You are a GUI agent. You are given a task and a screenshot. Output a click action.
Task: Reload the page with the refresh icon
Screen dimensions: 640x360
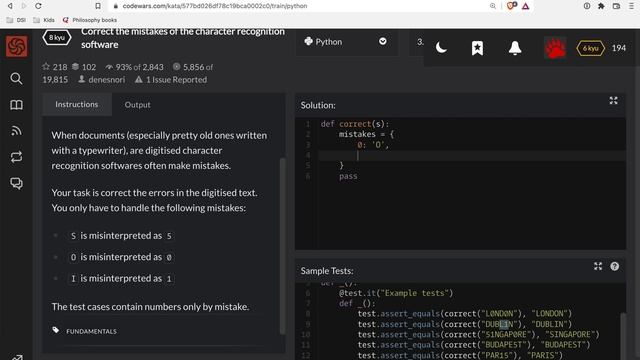[38, 6]
